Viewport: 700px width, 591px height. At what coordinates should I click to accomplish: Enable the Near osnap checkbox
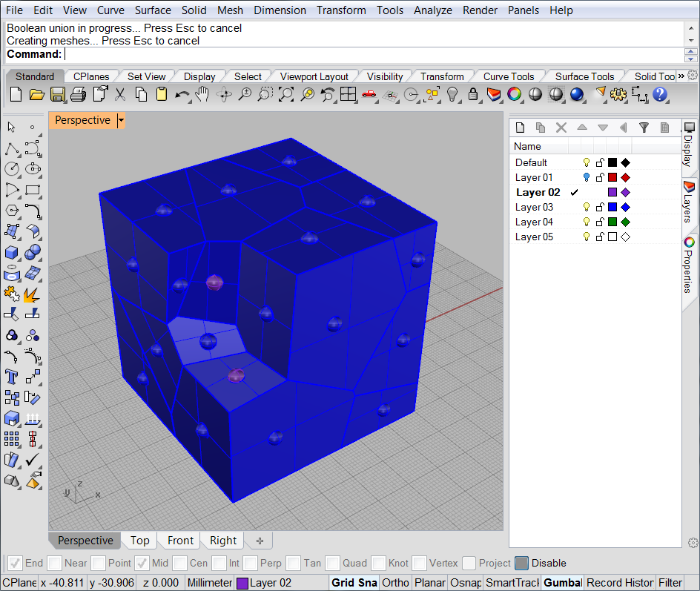(x=54, y=563)
